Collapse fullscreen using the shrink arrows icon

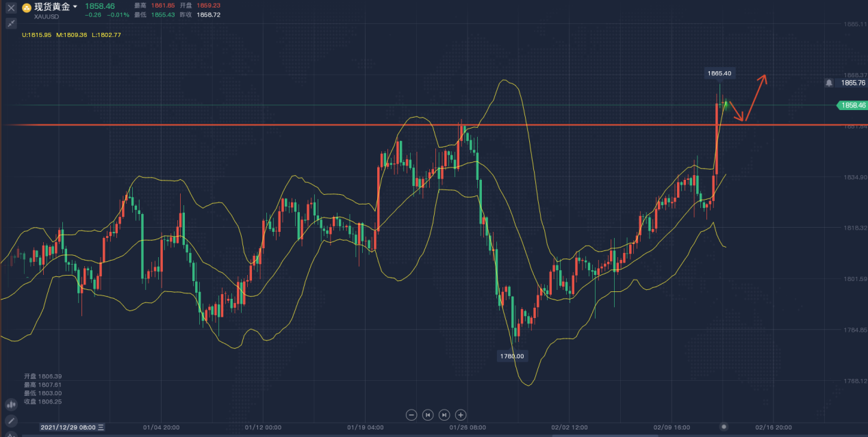[11, 23]
